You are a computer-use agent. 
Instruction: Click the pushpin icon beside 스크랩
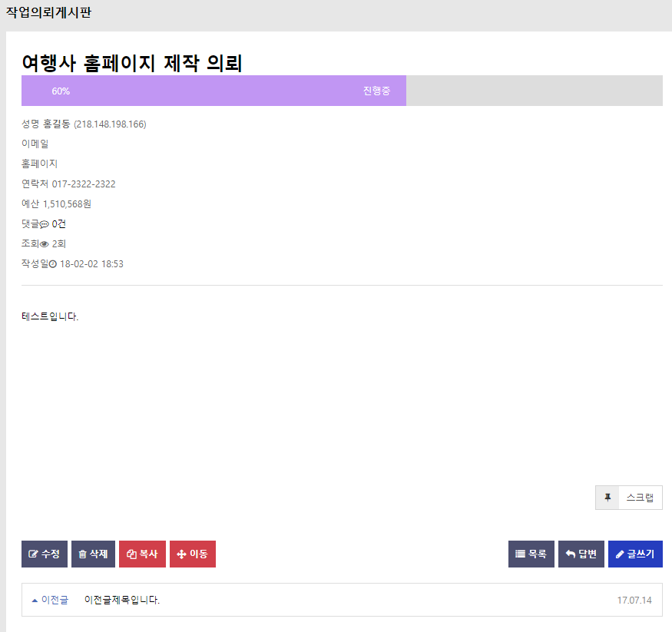[607, 498]
